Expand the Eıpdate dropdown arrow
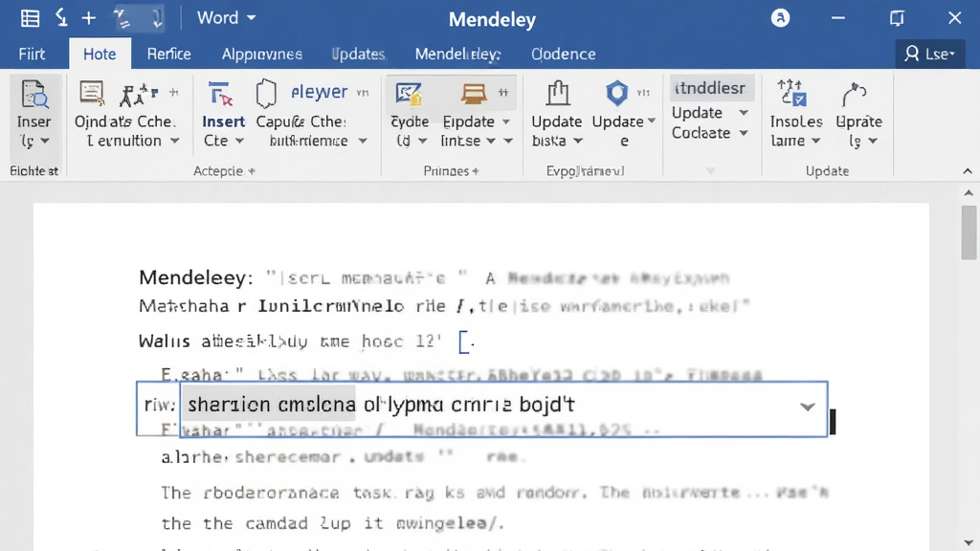This screenshot has height=551, width=980. pyautogui.click(x=506, y=121)
